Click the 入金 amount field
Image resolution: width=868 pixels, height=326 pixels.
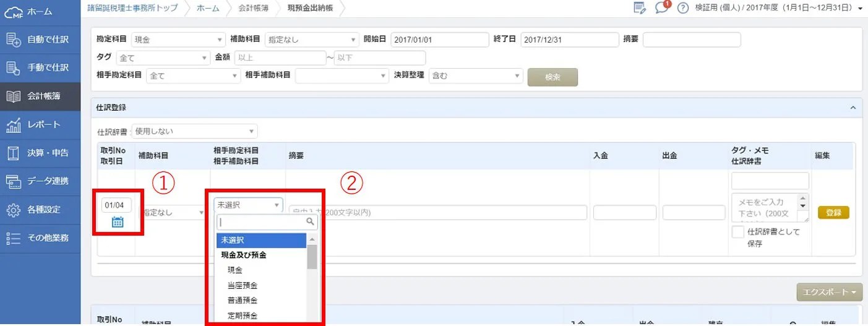point(624,213)
